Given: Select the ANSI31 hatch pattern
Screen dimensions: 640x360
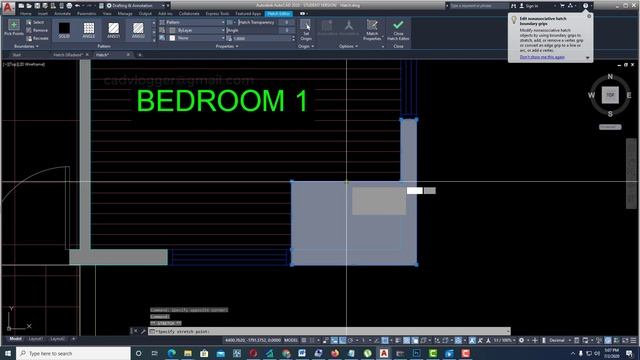Looking at the screenshot, I should tap(113, 30).
